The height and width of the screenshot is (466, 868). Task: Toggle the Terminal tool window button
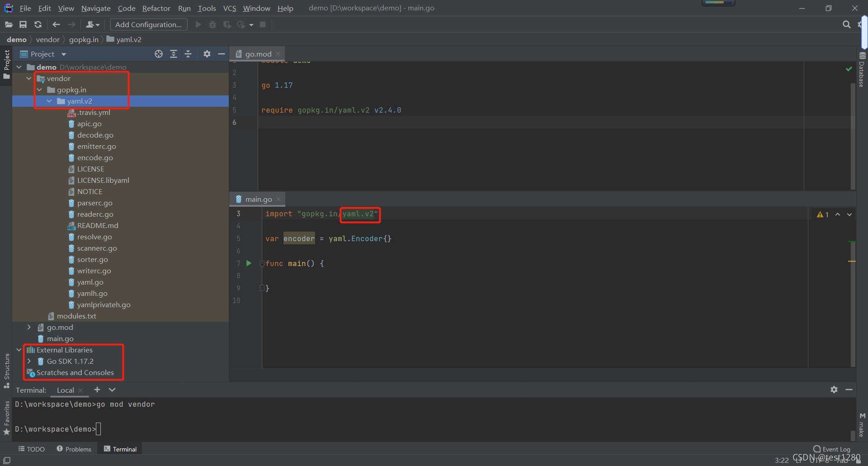click(120, 449)
